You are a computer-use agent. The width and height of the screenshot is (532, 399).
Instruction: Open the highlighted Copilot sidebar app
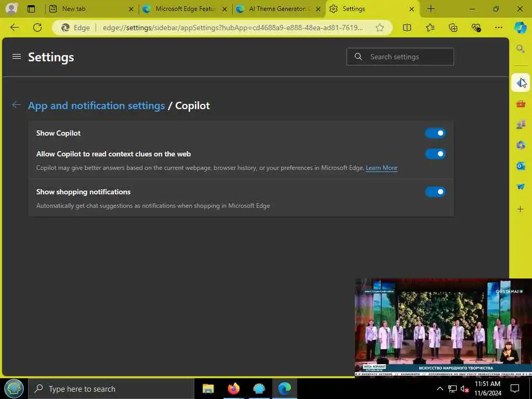[521, 83]
